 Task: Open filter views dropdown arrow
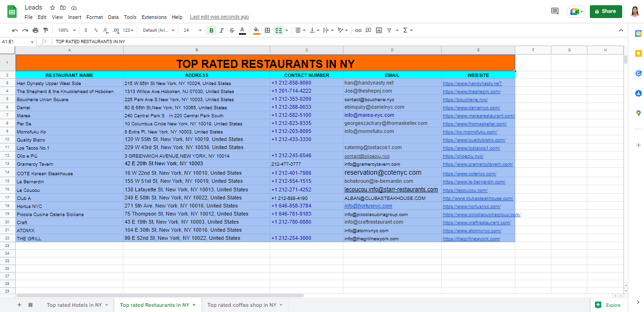(x=397, y=30)
